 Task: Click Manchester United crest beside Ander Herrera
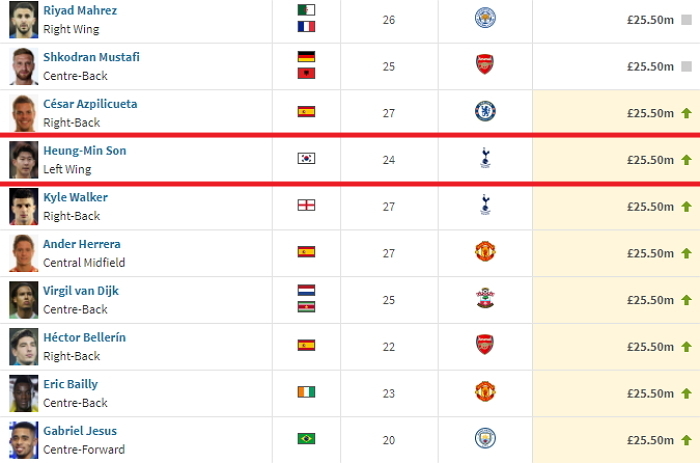[x=485, y=252]
